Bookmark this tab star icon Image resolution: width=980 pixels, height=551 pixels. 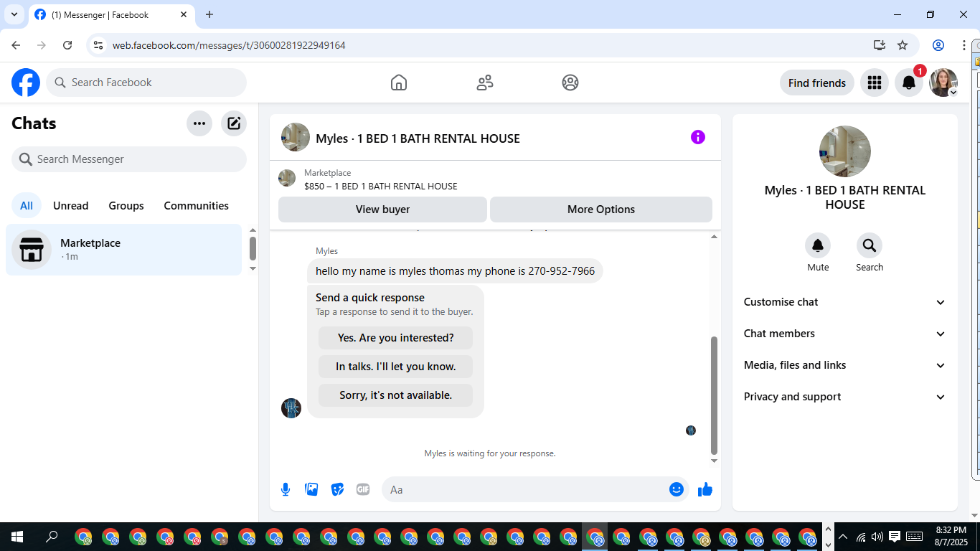[903, 45]
